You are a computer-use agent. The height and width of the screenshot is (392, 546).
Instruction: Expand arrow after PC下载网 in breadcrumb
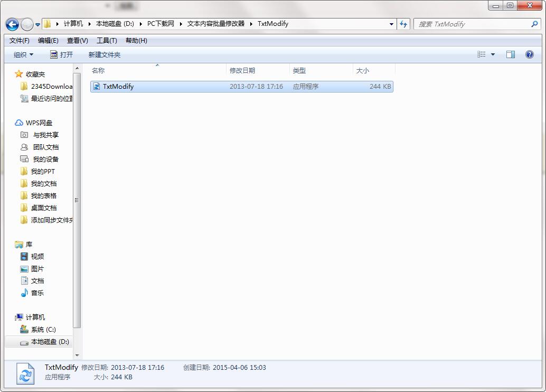[181, 24]
